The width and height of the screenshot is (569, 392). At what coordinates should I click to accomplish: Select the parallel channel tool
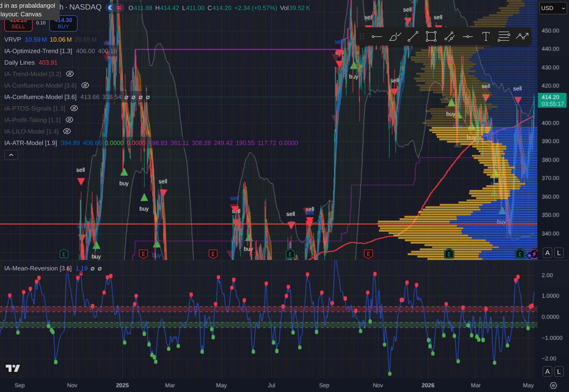coord(449,37)
